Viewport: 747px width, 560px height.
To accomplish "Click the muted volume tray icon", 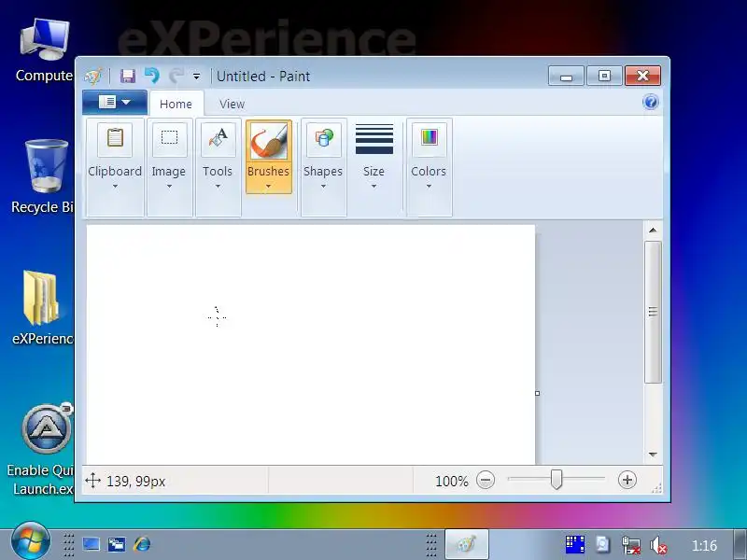I will (658, 545).
